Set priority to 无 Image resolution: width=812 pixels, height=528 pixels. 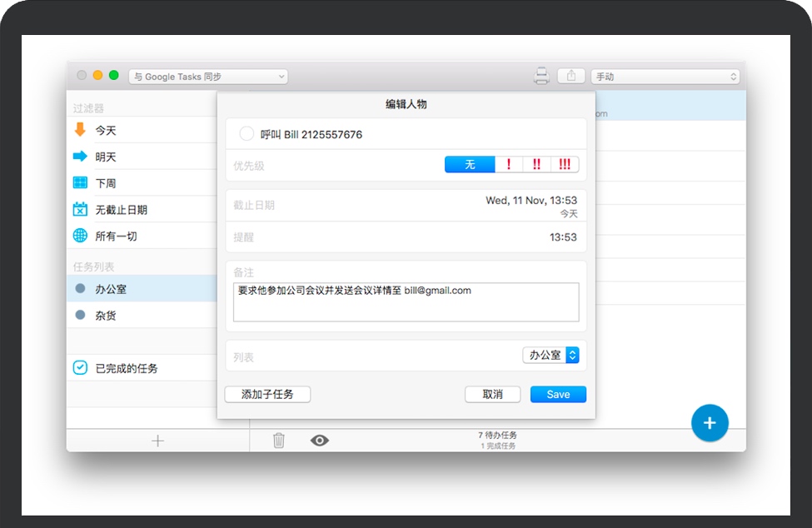470,165
